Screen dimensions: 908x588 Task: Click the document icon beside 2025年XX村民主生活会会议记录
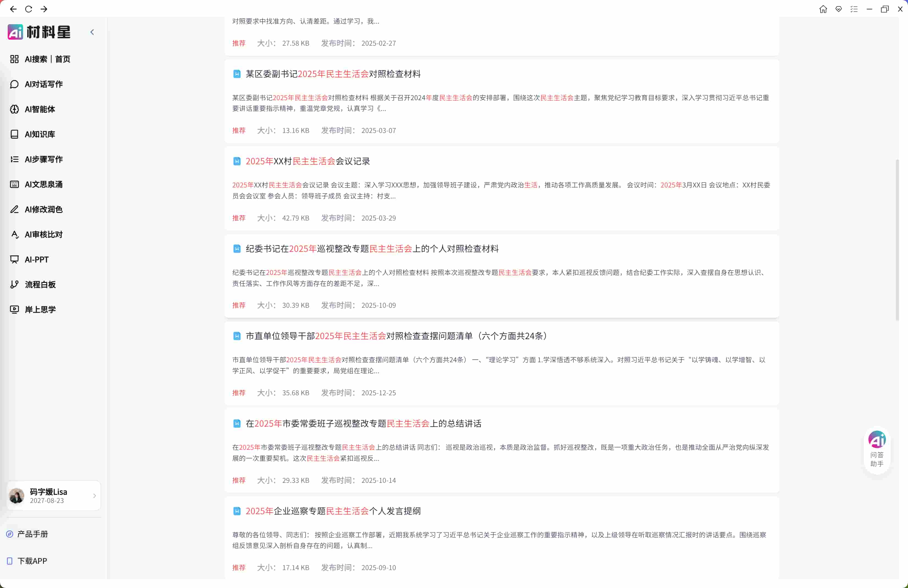[x=237, y=161]
